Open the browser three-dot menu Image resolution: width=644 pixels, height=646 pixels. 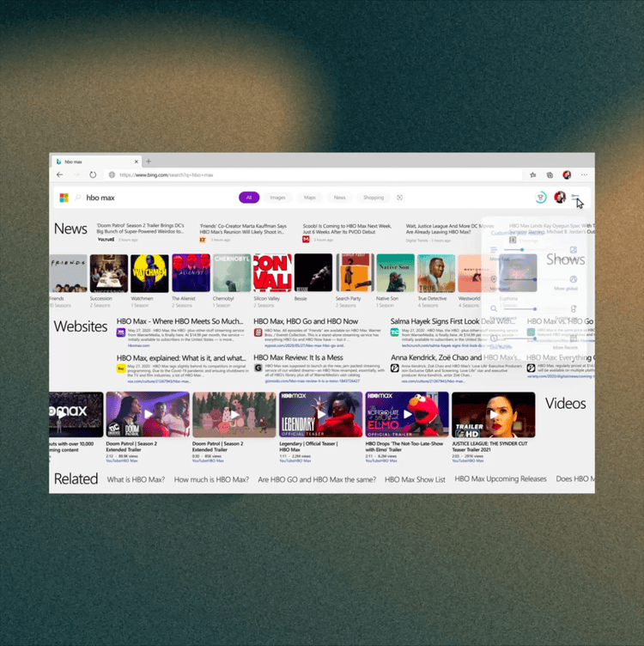click(584, 174)
